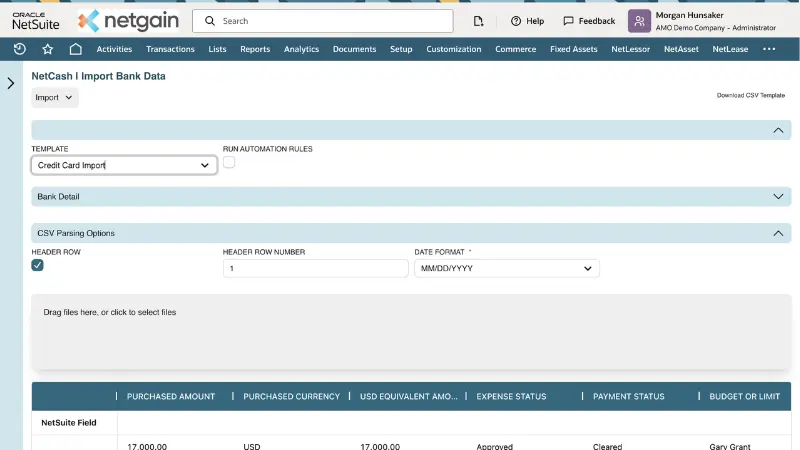The height and width of the screenshot is (450, 800).
Task: Click in the global Search field
Action: tap(322, 21)
